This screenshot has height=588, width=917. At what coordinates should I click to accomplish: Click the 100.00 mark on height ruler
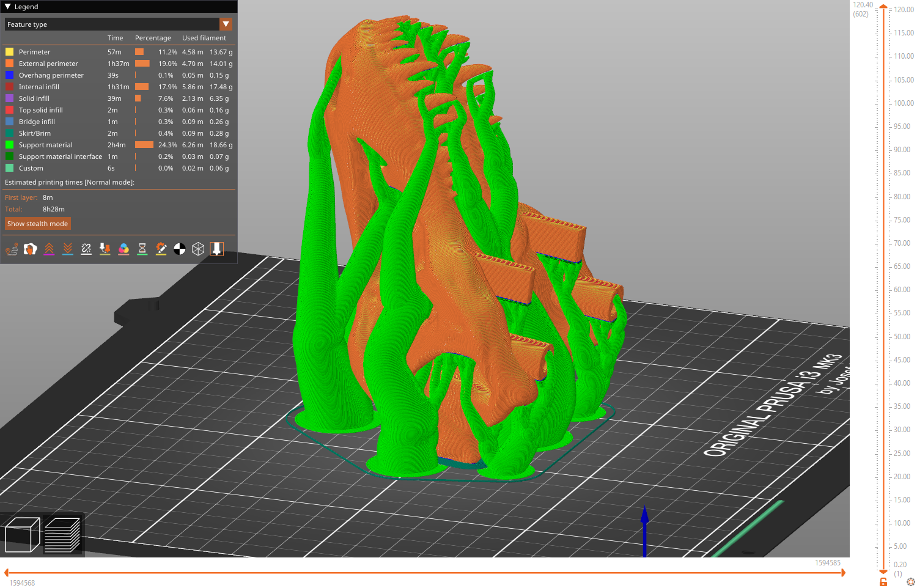(904, 103)
